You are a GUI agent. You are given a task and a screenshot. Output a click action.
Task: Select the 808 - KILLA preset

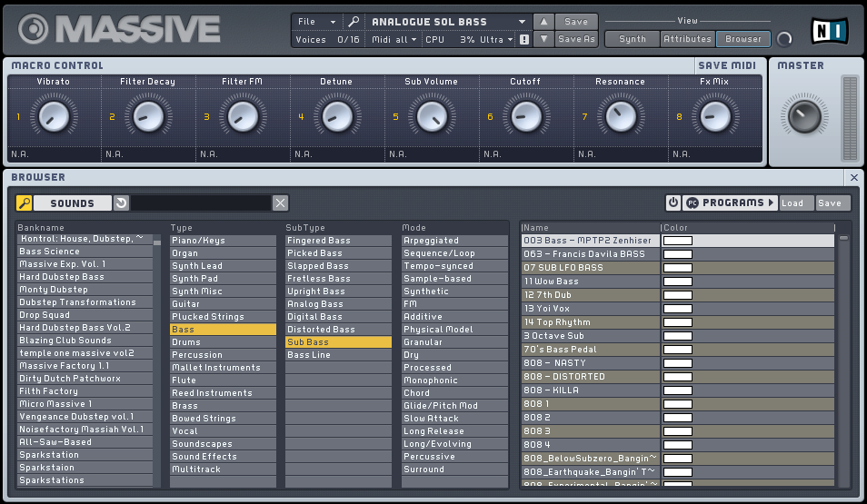[x=591, y=390]
